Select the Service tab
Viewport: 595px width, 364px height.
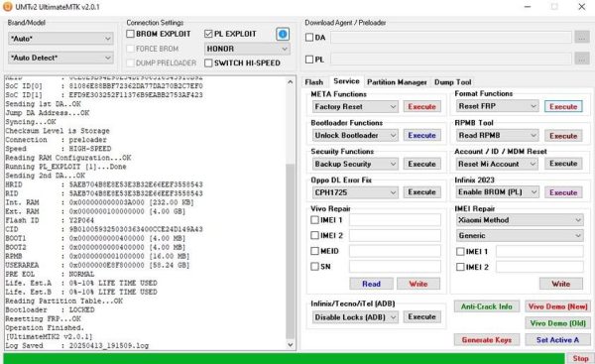(x=346, y=81)
